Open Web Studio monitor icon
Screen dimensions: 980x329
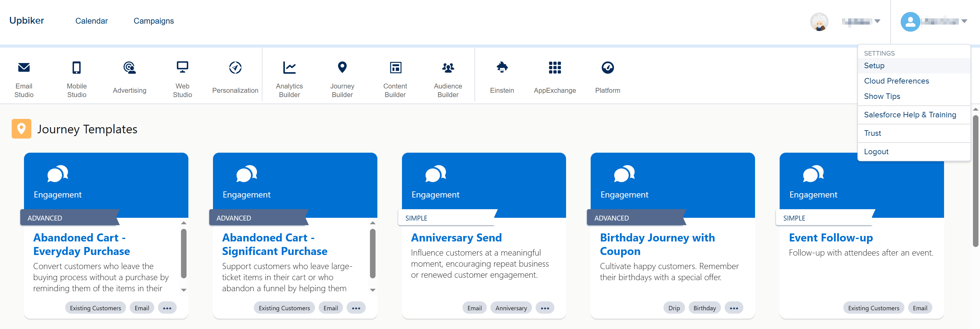(182, 67)
